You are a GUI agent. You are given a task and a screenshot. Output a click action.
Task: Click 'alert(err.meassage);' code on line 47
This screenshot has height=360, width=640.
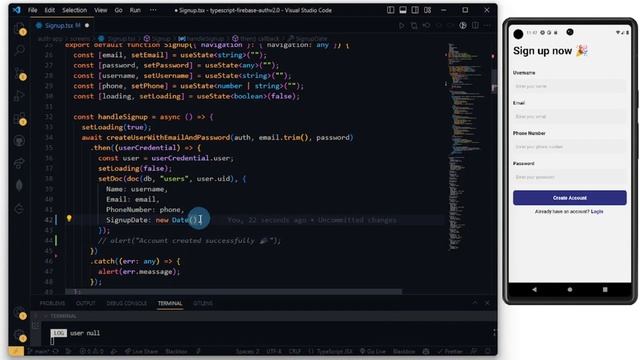click(x=139, y=271)
